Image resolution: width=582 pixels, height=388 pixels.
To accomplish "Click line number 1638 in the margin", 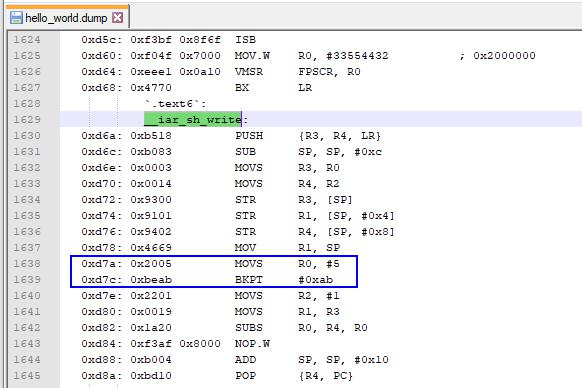I will coord(27,264).
